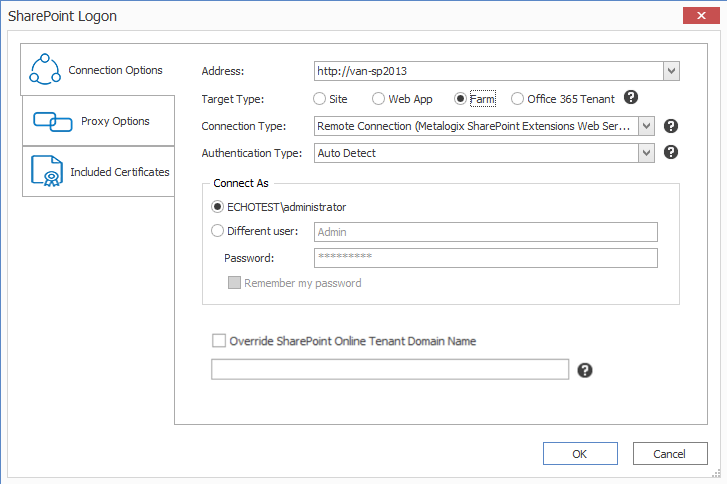Open help icon beside Connection Type

point(671,126)
